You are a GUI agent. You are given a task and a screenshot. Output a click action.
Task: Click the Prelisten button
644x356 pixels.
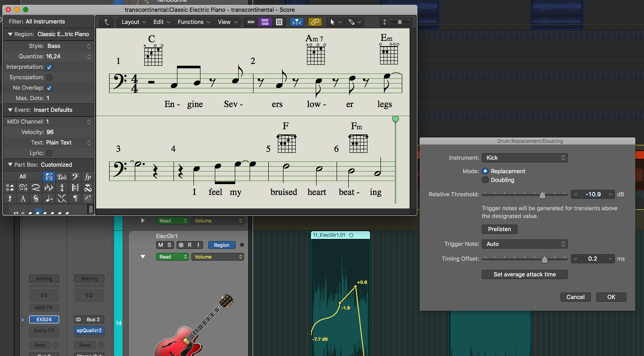tap(499, 229)
